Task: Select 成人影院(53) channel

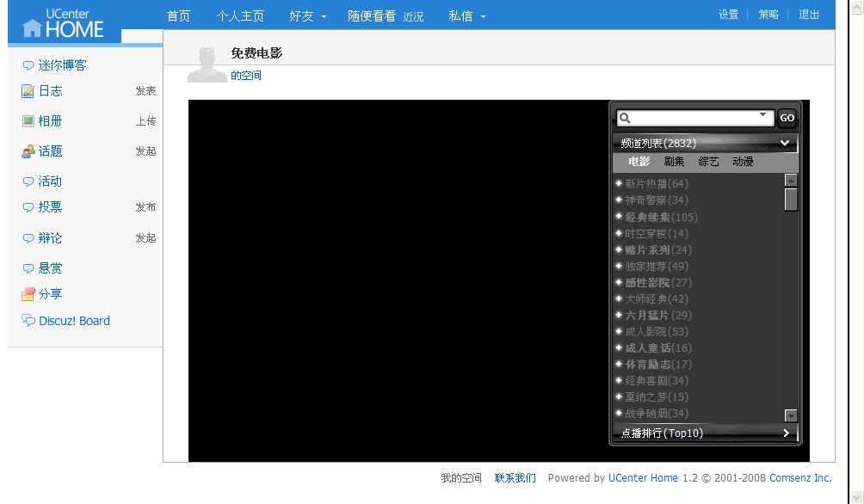Action: [x=657, y=332]
